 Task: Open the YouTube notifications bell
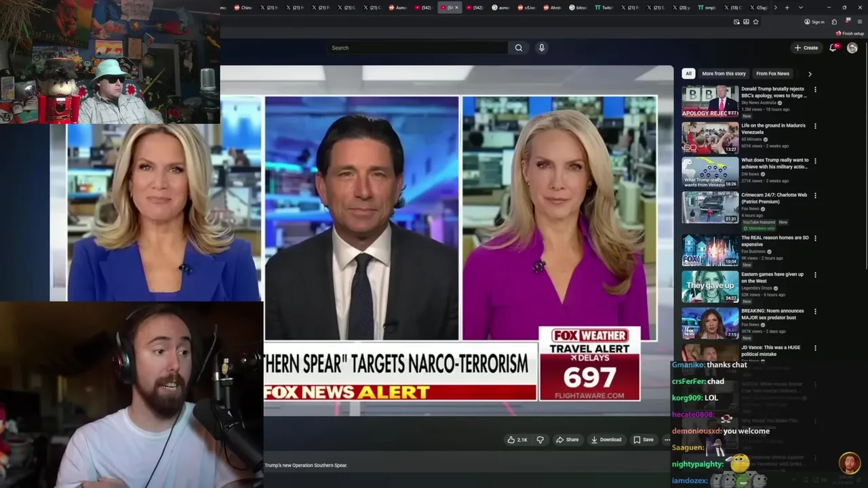(833, 47)
